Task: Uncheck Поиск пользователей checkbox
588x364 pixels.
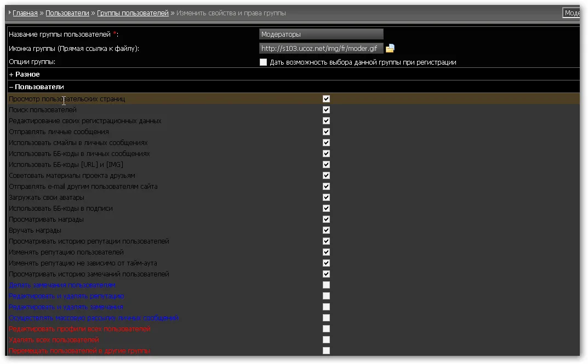Action: [x=326, y=109]
